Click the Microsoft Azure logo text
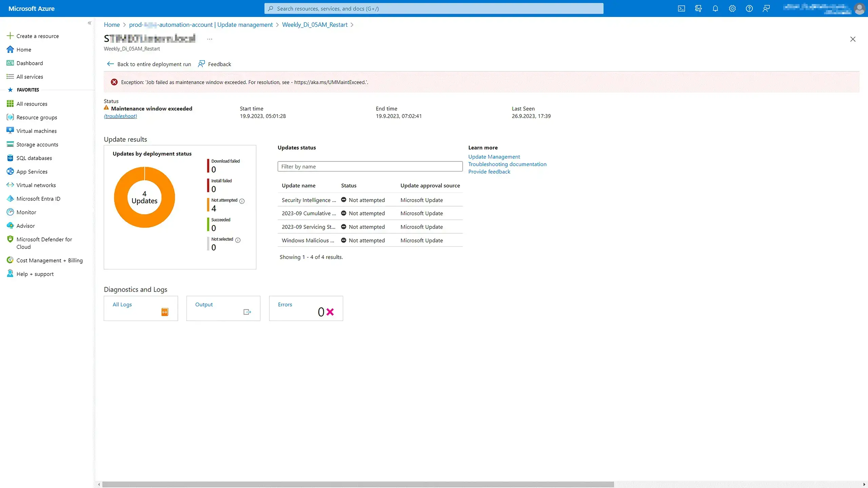 tap(32, 8)
